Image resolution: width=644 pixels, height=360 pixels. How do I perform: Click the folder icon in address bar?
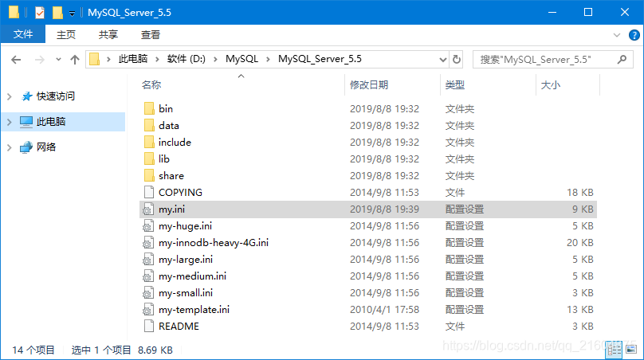[x=95, y=59]
